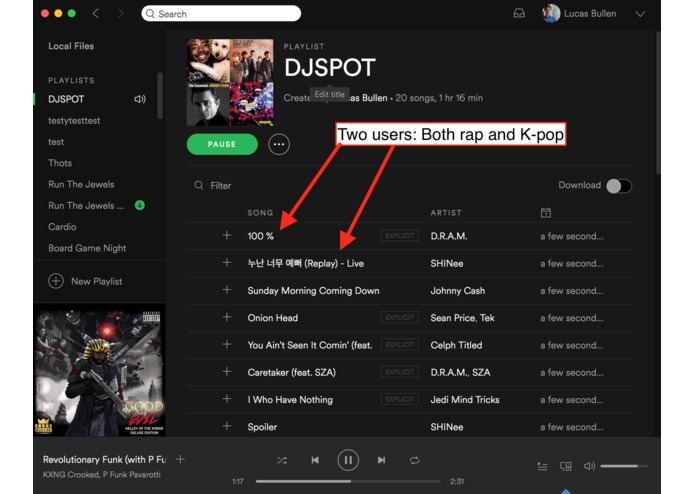Adjust the volume slider
Viewport: 695px width, 494px height.
coord(624,466)
